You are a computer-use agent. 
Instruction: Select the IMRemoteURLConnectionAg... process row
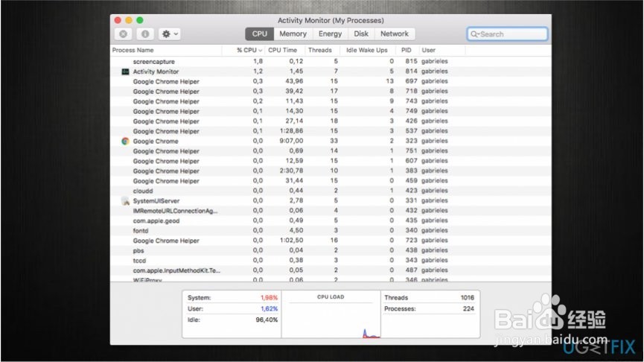click(x=331, y=210)
